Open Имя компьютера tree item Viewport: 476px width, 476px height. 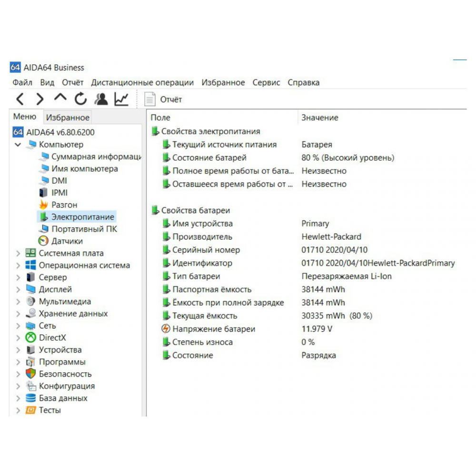(79, 169)
